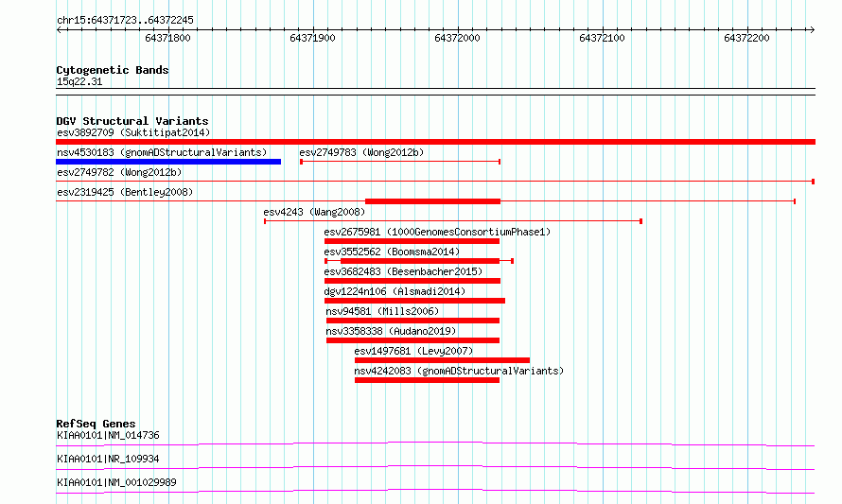
Task: Click the red bar under nsv4242083
Action: (x=427, y=380)
